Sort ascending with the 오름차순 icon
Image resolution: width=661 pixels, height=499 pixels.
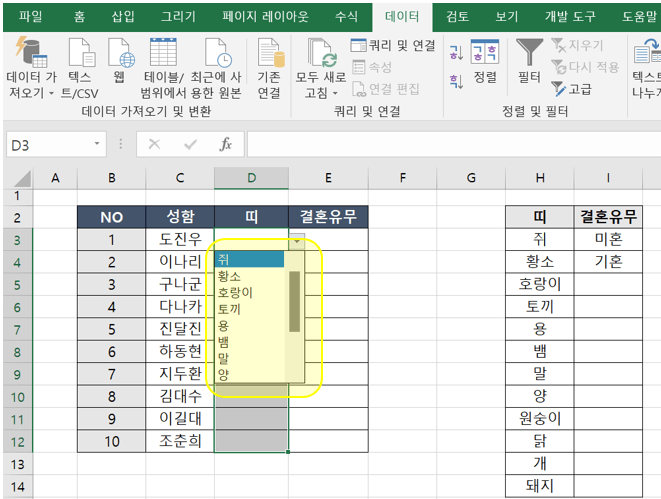pyautogui.click(x=456, y=53)
